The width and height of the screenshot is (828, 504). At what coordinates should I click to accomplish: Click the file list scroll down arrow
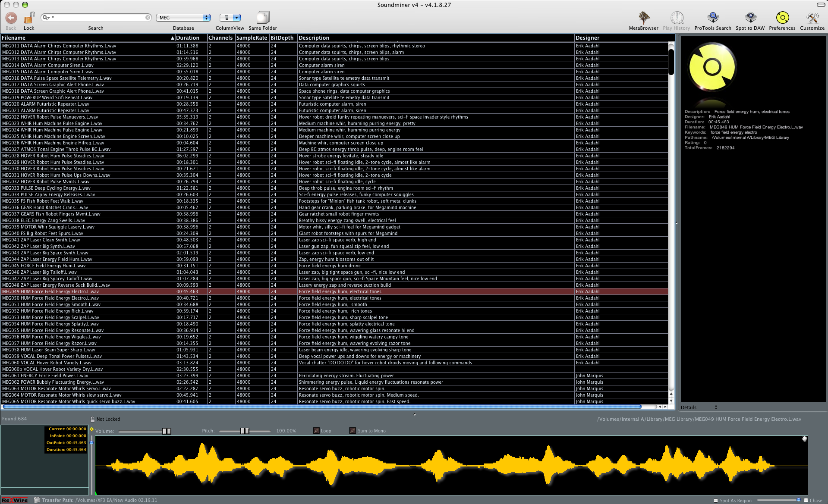tap(671, 401)
